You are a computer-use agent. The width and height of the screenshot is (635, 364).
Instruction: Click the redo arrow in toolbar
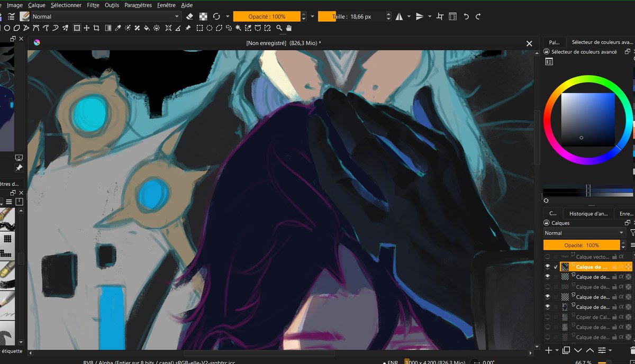[x=478, y=16]
